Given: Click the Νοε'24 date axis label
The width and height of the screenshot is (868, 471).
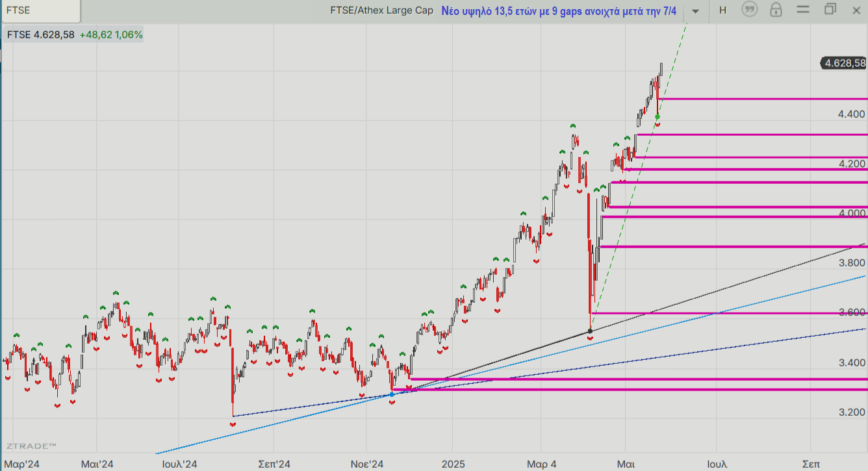Looking at the screenshot, I should point(368,464).
